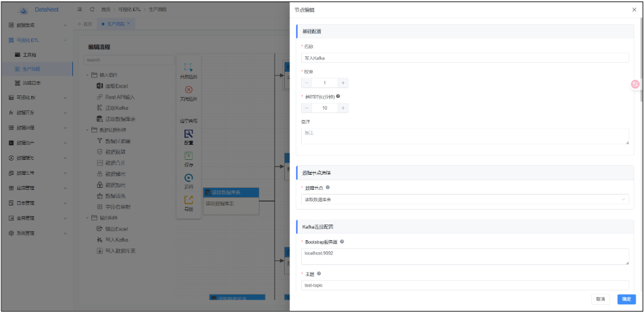Click the 确定 confirm button
Viewport: 644px width, 312px height.
coord(626,299)
